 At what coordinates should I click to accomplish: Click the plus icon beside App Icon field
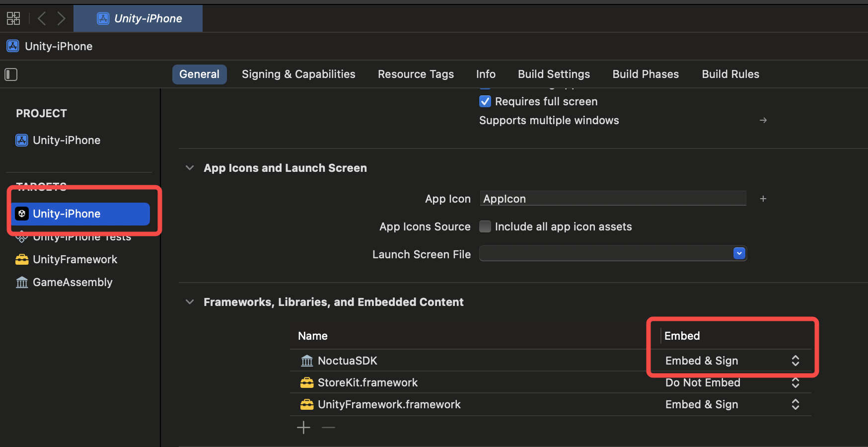pos(763,199)
